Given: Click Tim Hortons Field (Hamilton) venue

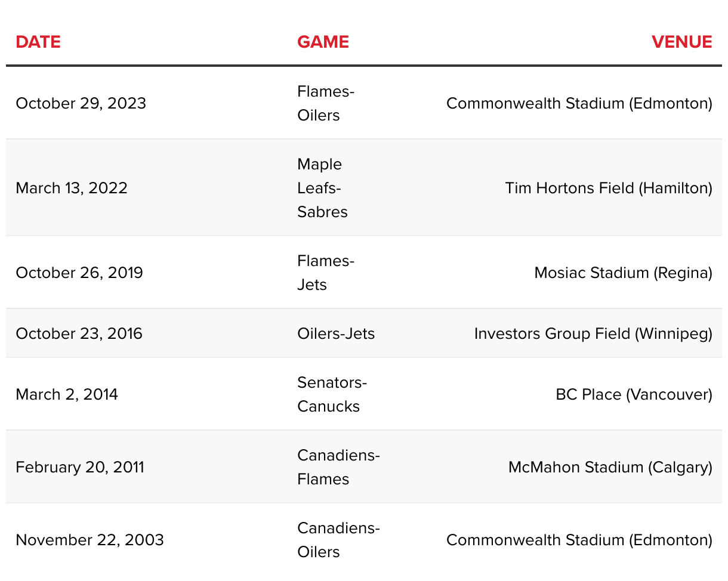Looking at the screenshot, I should [609, 188].
